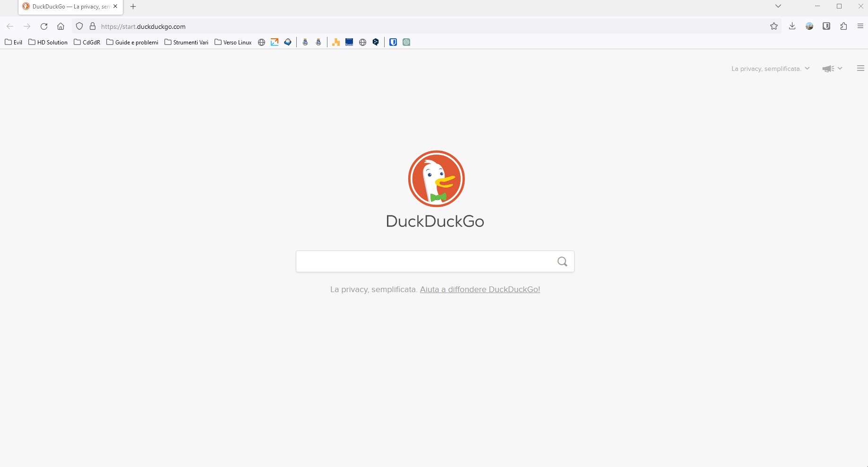This screenshot has width=868, height=467.
Task: Open the blue gem bookmark icon
Action: pyautogui.click(x=288, y=42)
